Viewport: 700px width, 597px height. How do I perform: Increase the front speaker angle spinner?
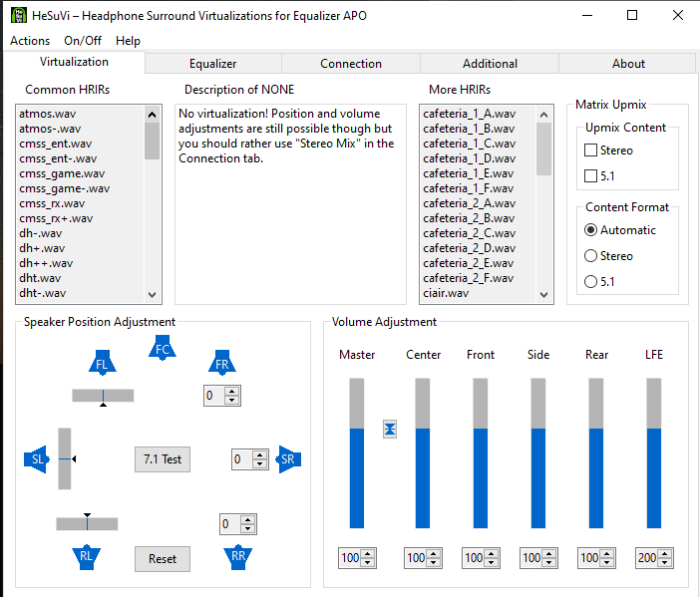click(x=231, y=392)
